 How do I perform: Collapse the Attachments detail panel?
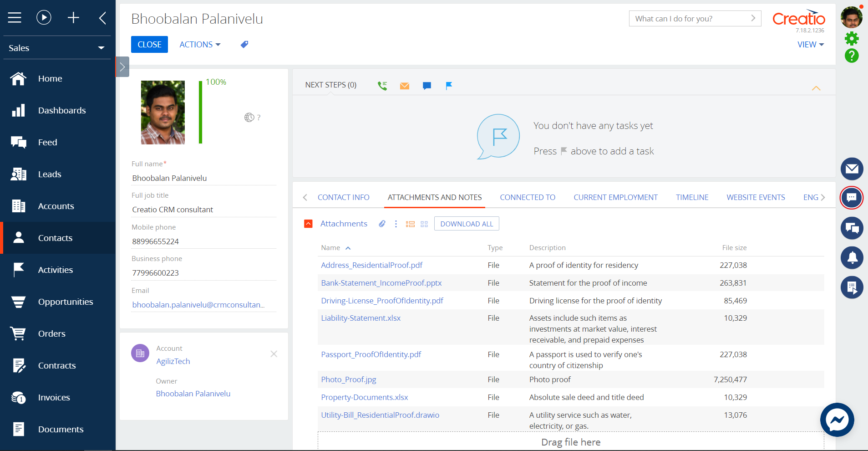pos(308,224)
